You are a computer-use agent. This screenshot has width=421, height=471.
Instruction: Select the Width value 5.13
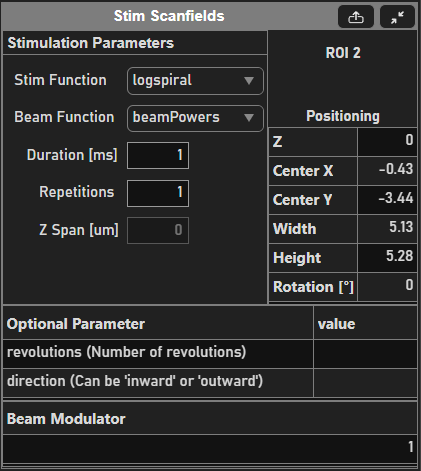(x=387, y=229)
